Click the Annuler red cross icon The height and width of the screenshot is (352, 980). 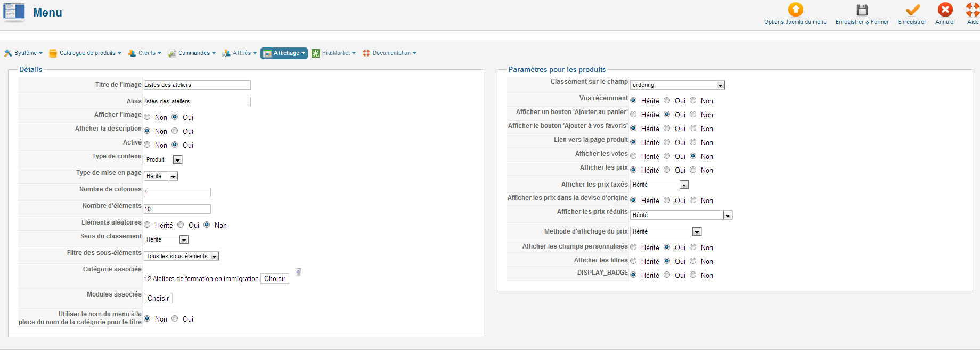click(x=945, y=10)
